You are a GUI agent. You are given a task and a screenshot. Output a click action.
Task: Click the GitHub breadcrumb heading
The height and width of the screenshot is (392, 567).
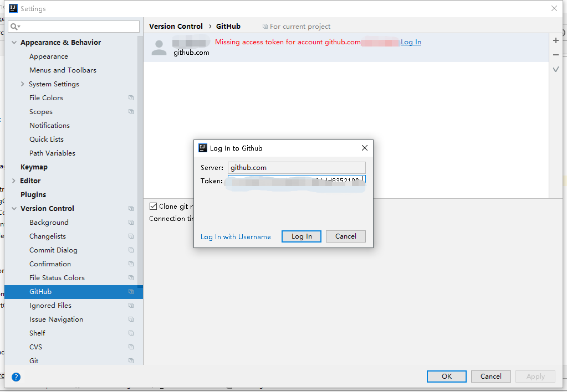pos(228,27)
